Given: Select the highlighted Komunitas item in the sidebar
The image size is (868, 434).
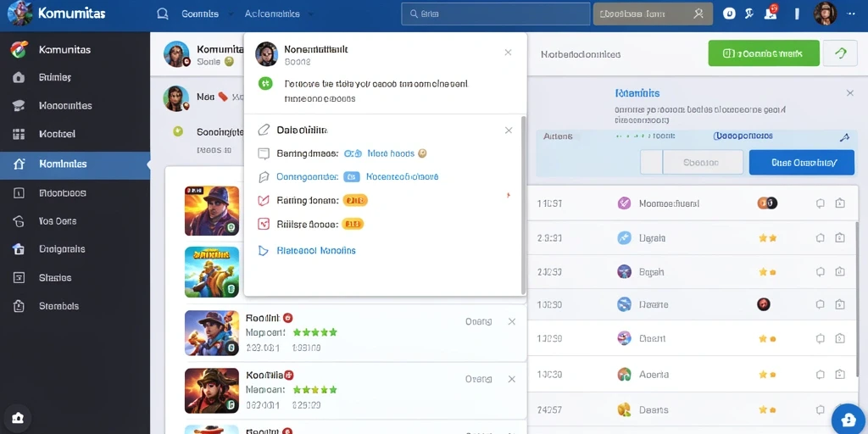Looking at the screenshot, I should point(75,164).
